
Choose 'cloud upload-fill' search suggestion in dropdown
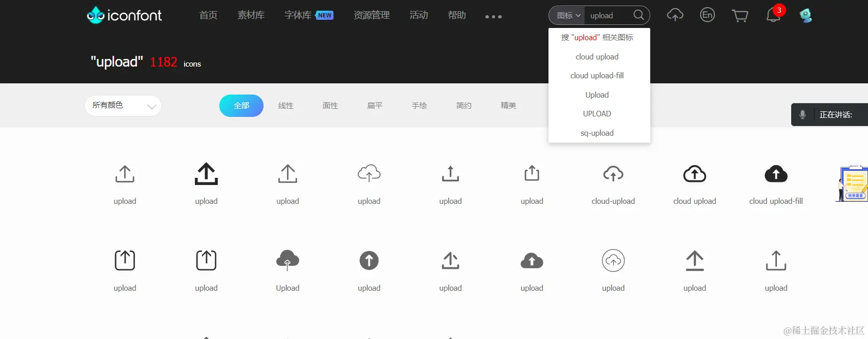click(x=597, y=76)
